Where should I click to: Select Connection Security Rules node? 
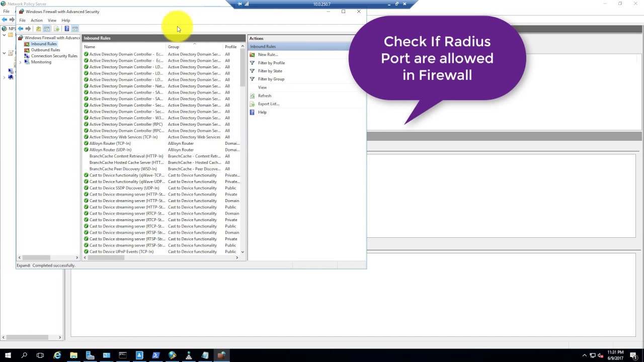(x=54, y=56)
